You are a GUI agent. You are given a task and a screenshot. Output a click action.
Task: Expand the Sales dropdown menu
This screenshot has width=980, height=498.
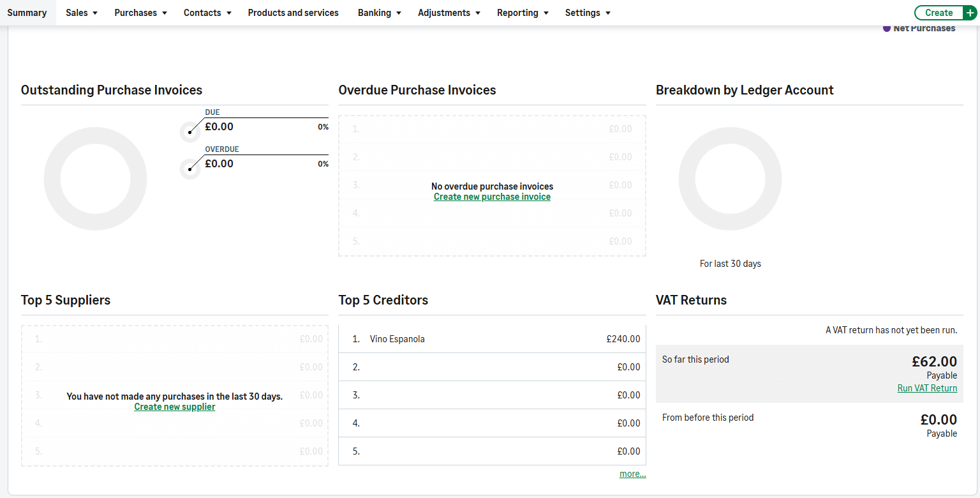tap(82, 13)
